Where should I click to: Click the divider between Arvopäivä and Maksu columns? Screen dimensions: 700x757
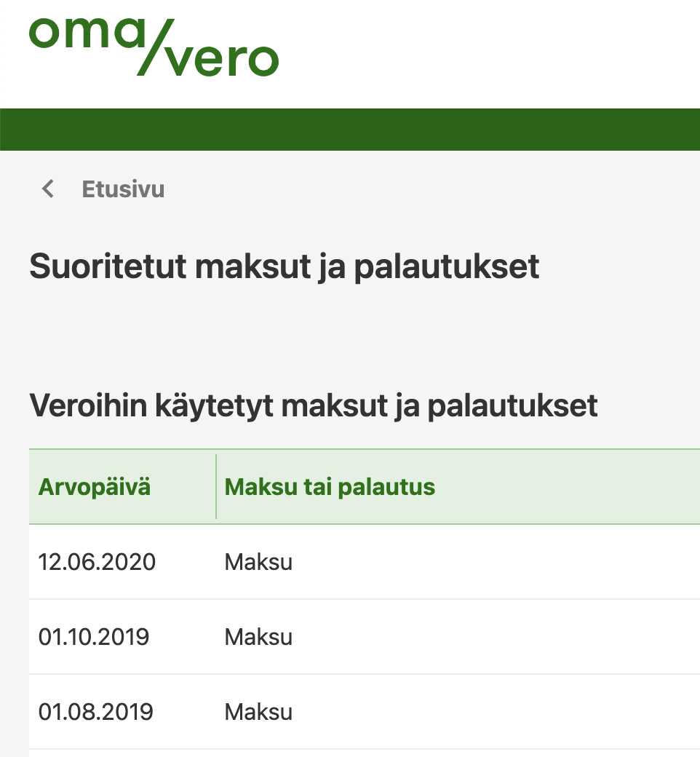pos(216,486)
